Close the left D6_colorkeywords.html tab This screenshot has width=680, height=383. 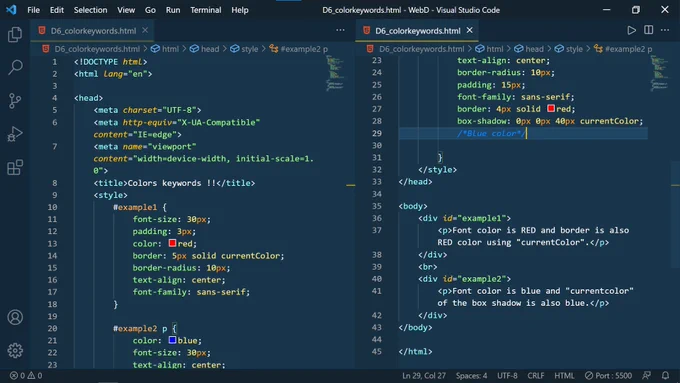click(145, 30)
